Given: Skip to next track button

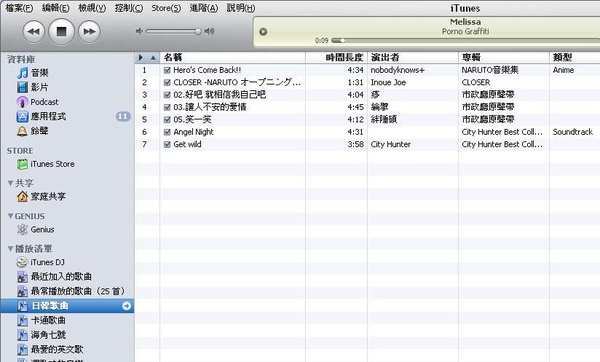Looking at the screenshot, I should [89, 31].
